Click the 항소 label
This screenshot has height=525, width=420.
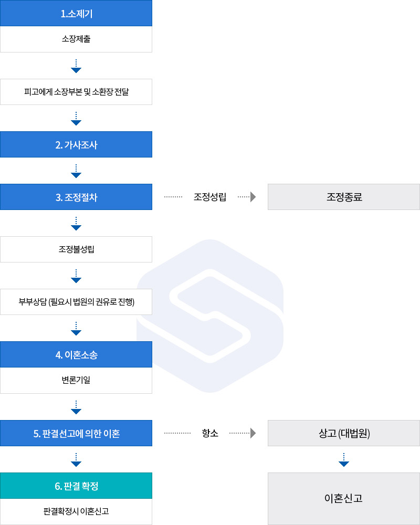click(210, 433)
